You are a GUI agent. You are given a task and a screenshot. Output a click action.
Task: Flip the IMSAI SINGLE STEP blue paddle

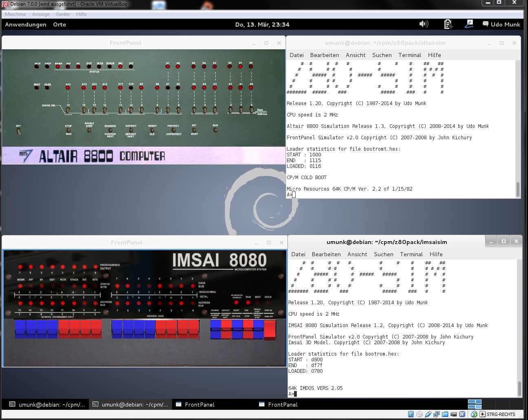[258, 329]
